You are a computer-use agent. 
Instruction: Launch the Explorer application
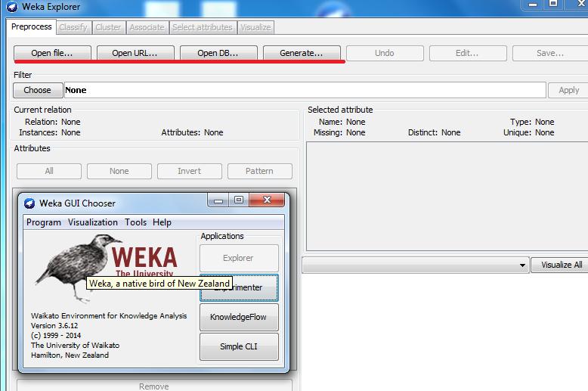(239, 258)
